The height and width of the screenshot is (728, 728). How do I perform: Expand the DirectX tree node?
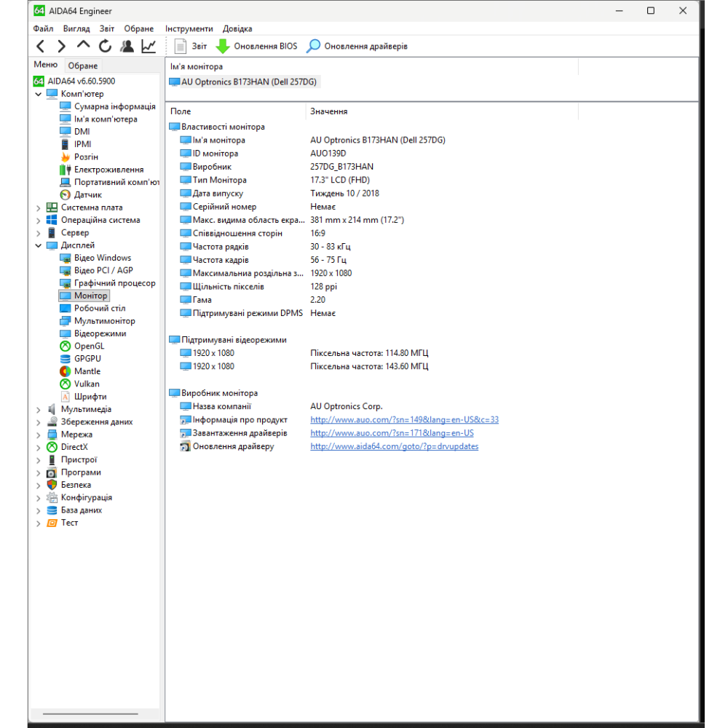tap(39, 447)
